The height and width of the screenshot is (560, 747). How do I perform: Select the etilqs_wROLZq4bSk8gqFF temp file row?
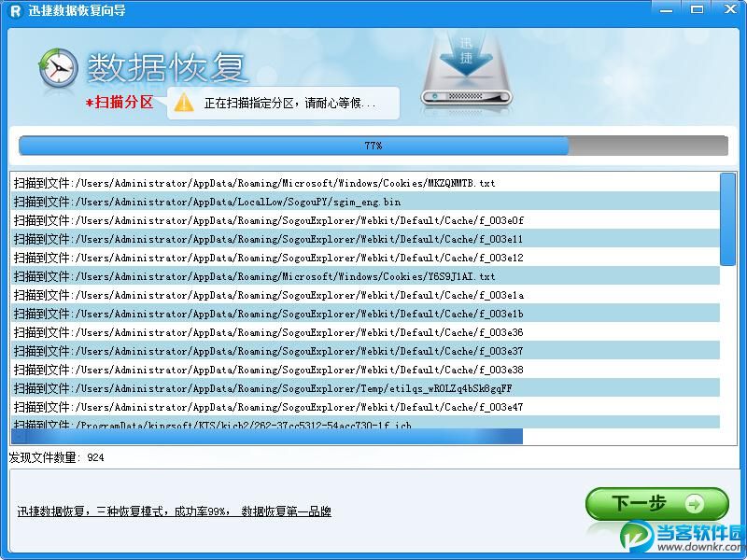365,388
